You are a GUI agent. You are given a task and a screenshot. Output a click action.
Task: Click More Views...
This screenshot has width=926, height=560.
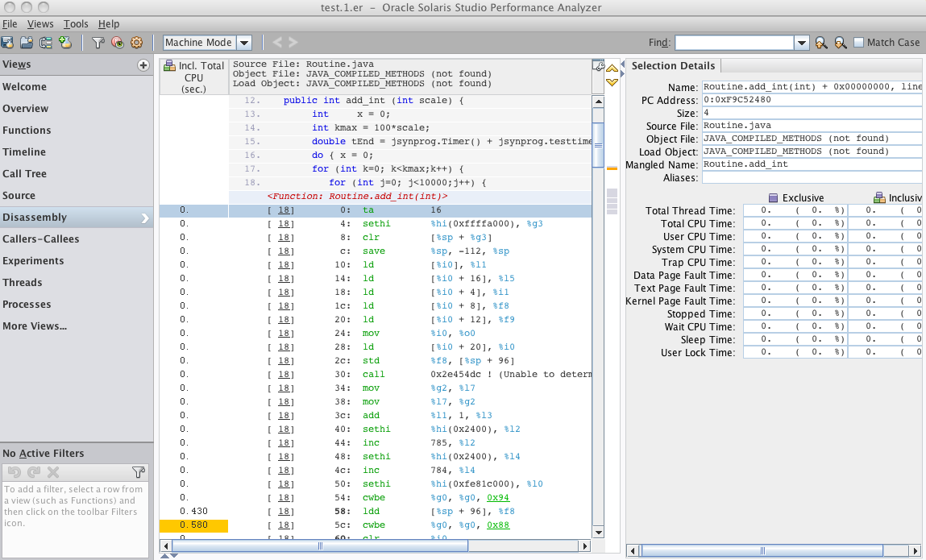[77, 326]
